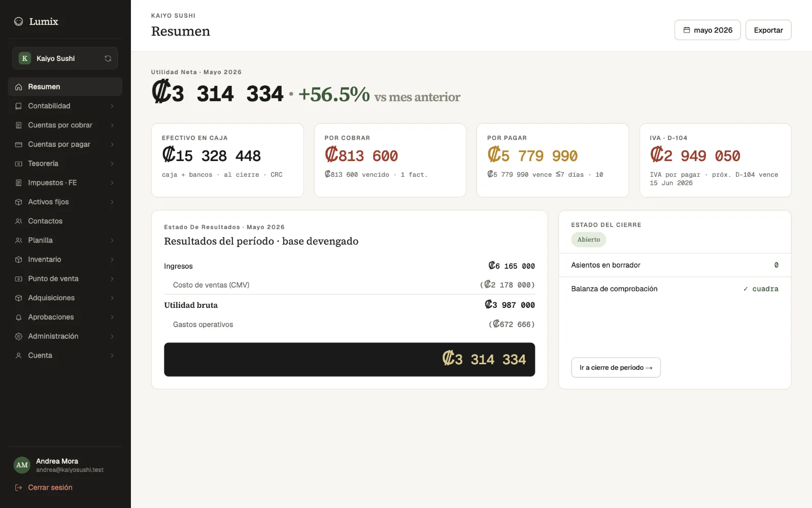Expand the Cuentas por cobrar chevron
The width and height of the screenshot is (812, 508).
pos(112,125)
